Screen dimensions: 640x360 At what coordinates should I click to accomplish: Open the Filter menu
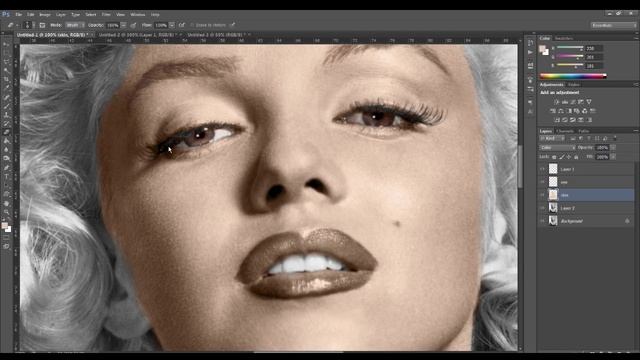106,14
